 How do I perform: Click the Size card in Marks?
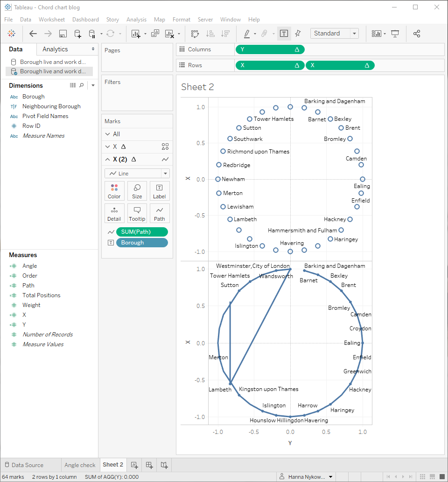click(137, 191)
